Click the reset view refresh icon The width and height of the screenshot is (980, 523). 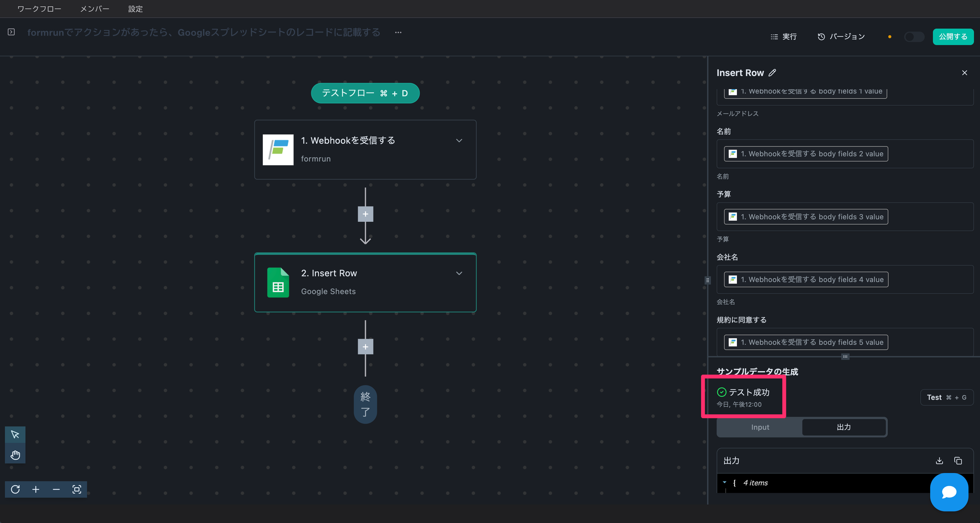[x=15, y=489]
